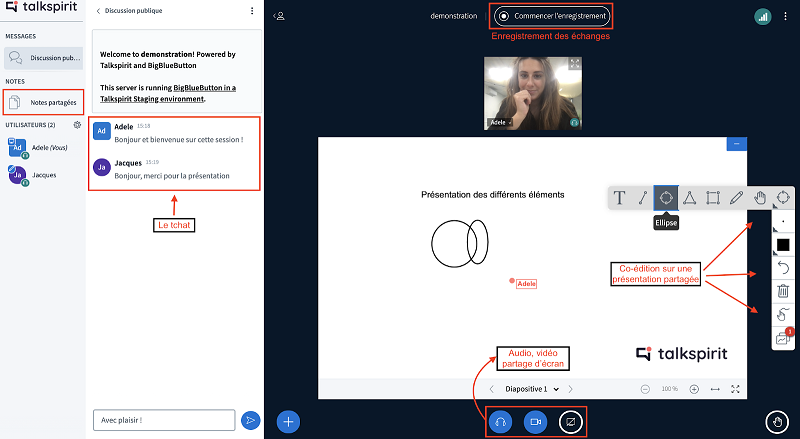Select the Ellipse tool
Screen dimensions: 800x439
(666, 198)
